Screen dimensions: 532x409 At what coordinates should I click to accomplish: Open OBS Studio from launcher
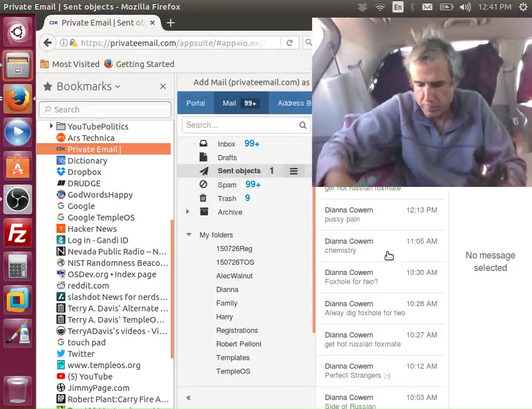pos(18,200)
